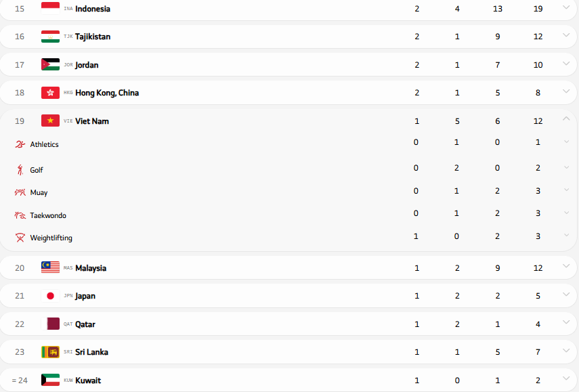The height and width of the screenshot is (392, 579).
Task: Click the Muay sport icon
Action: coord(20,193)
